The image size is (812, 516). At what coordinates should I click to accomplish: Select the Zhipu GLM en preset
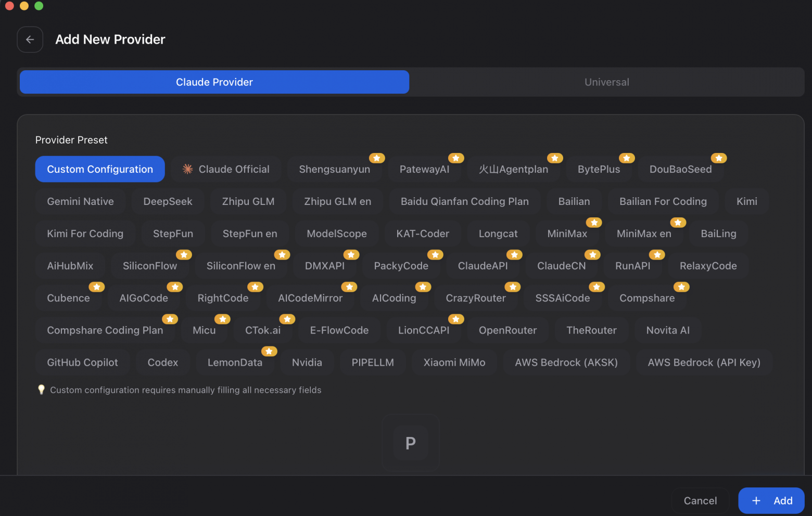338,201
